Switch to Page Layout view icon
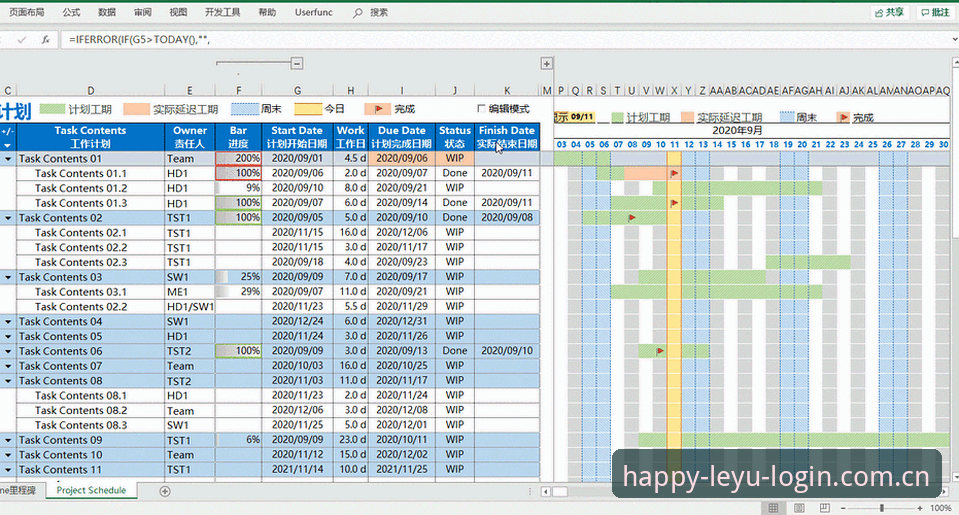959x515 pixels. point(799,508)
